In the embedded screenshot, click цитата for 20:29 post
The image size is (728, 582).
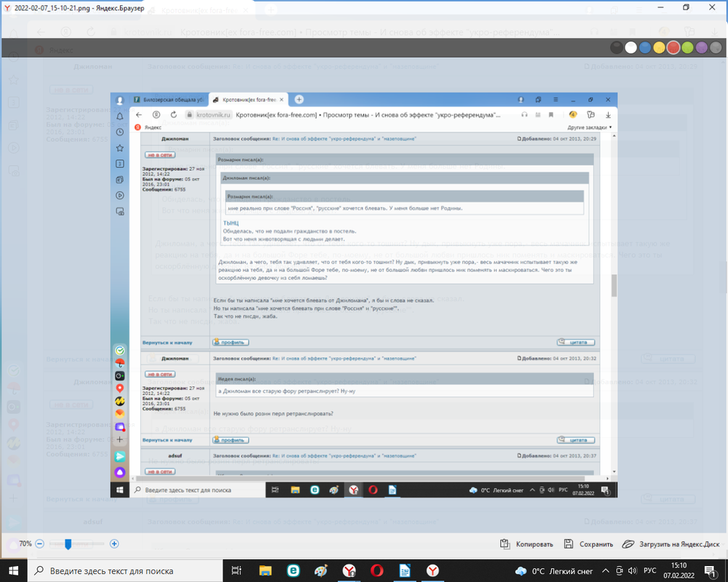pos(576,342)
